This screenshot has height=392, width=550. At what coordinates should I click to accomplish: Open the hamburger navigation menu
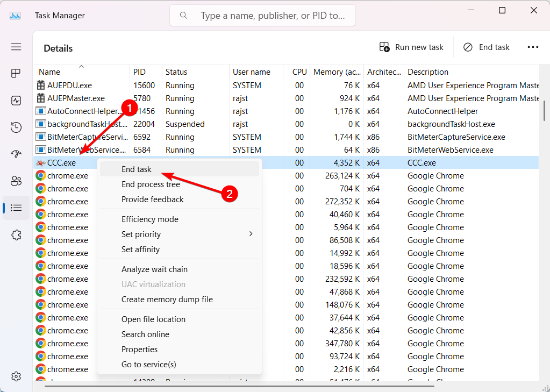16,47
